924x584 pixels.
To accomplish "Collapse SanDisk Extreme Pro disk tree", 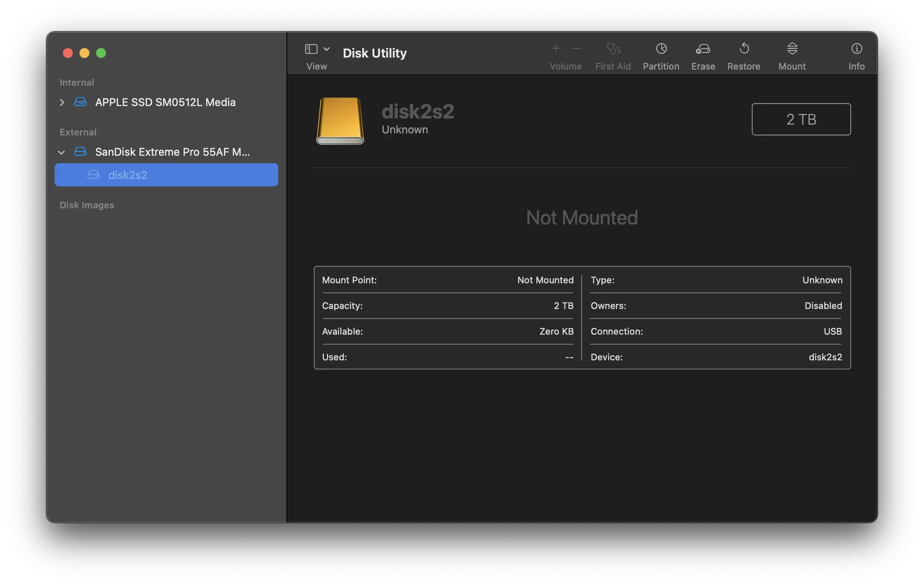I will tap(61, 152).
